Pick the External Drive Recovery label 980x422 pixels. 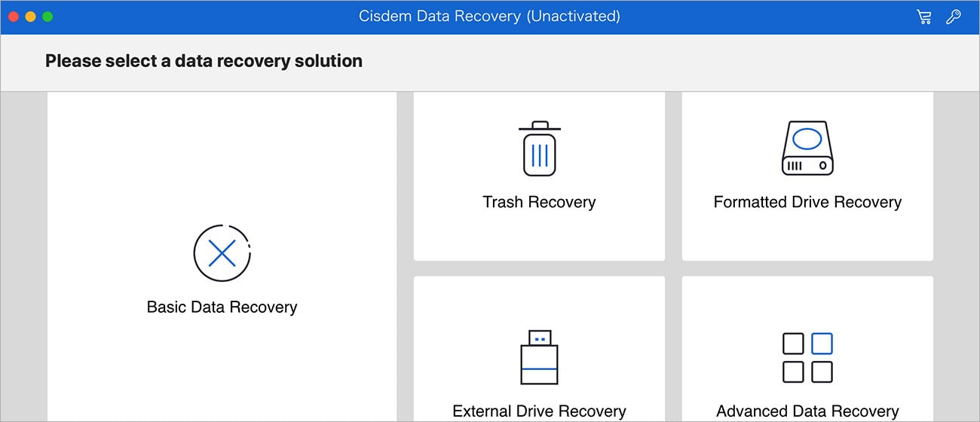point(539,411)
